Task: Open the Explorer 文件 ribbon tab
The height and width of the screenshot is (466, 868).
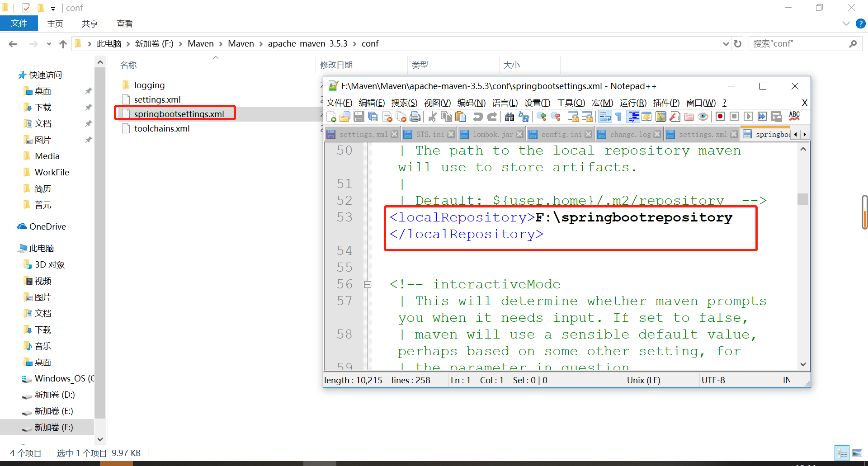Action: click(19, 24)
